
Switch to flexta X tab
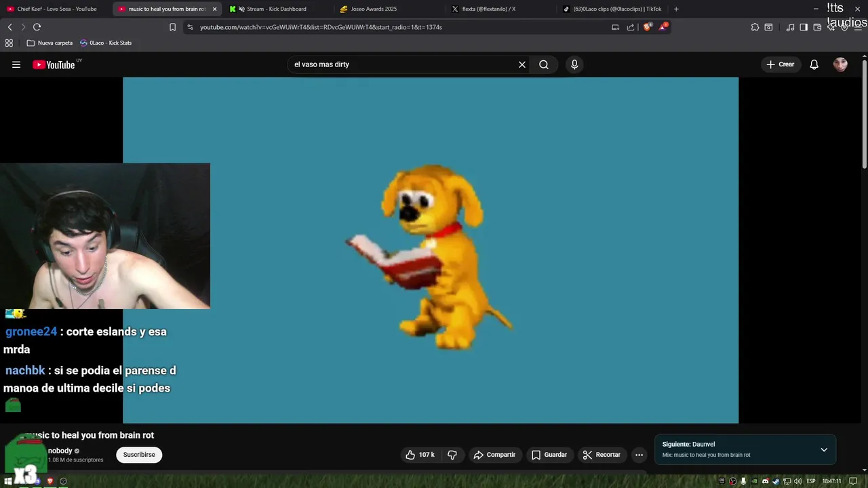click(x=488, y=9)
